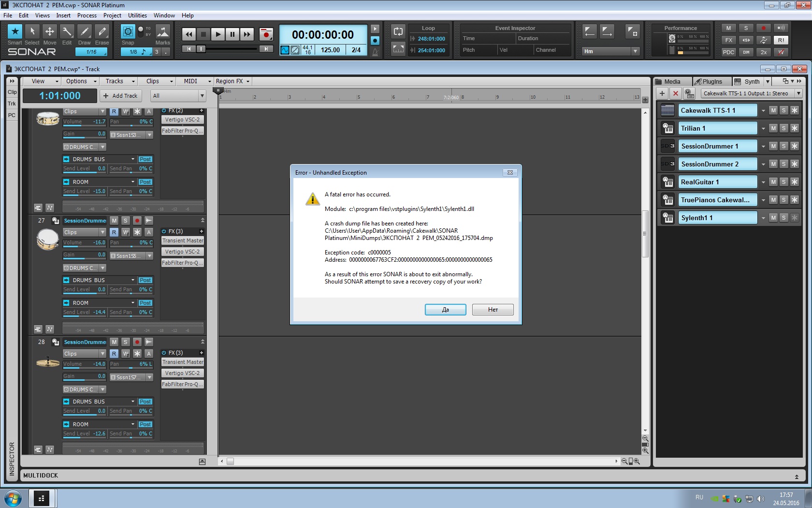Toggle the Loop on/off button
Screen dimensions: 812x508
398,31
